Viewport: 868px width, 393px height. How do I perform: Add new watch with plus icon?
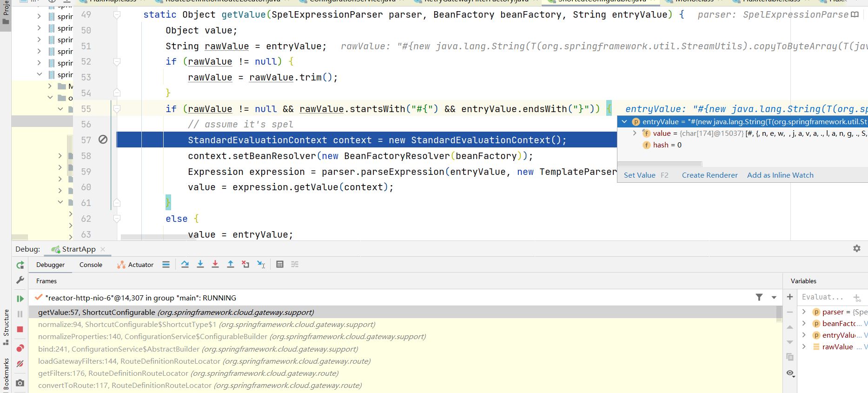click(x=790, y=297)
